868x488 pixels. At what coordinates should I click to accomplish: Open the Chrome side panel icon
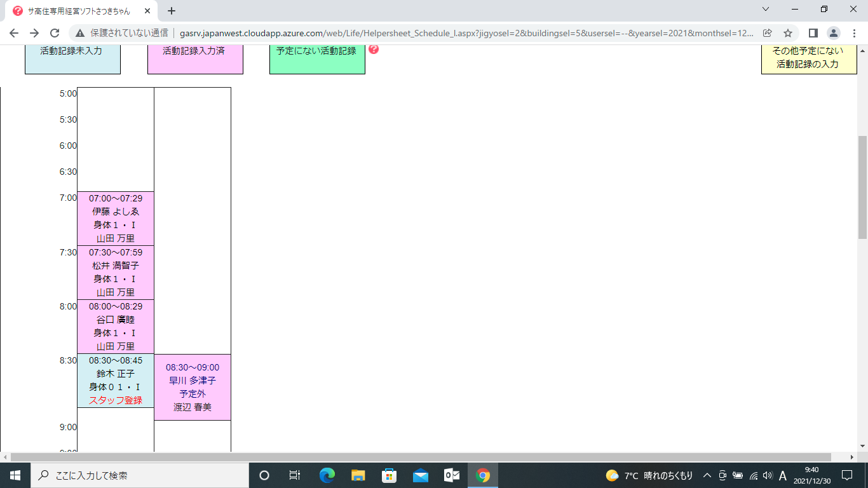pyautogui.click(x=813, y=33)
